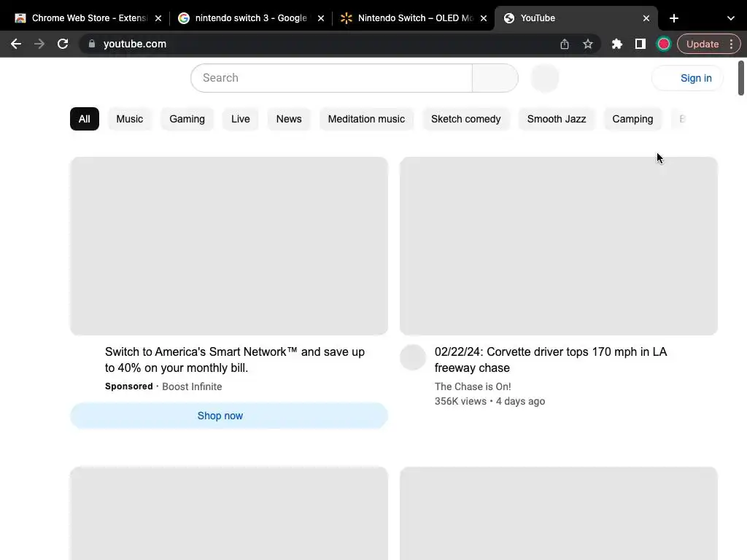Select the All filter chip

click(85, 119)
